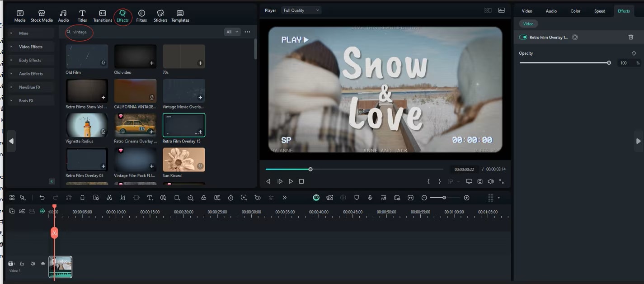Open the Player quality dropdown
The height and width of the screenshot is (284, 644).
pyautogui.click(x=301, y=10)
